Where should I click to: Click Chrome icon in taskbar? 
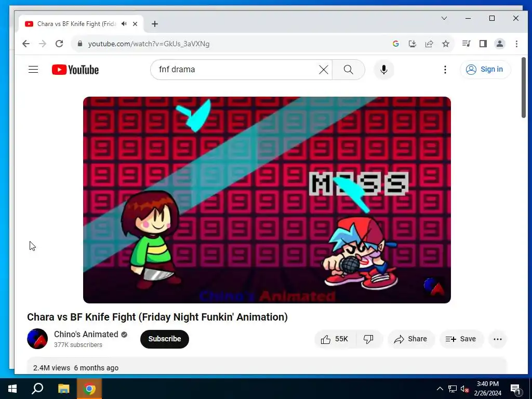tap(89, 389)
